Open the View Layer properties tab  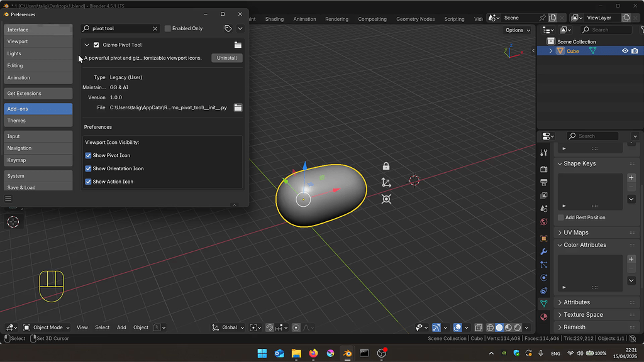[x=544, y=195]
